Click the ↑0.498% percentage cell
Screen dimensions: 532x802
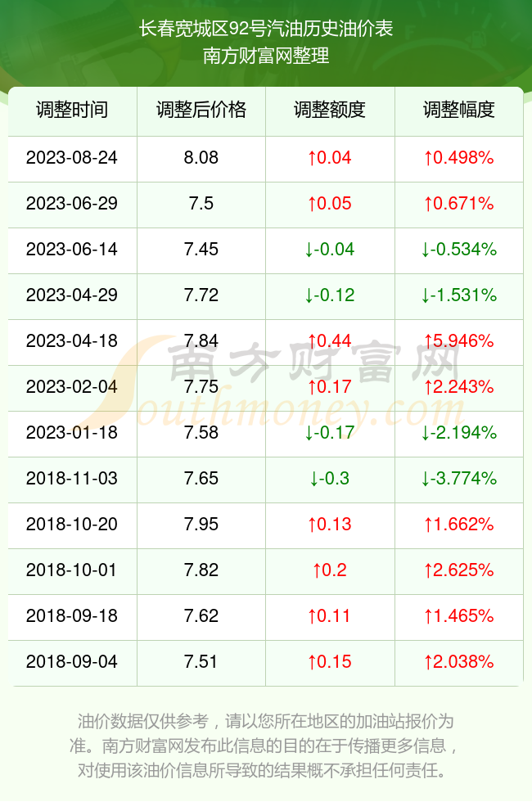pyautogui.click(x=459, y=157)
